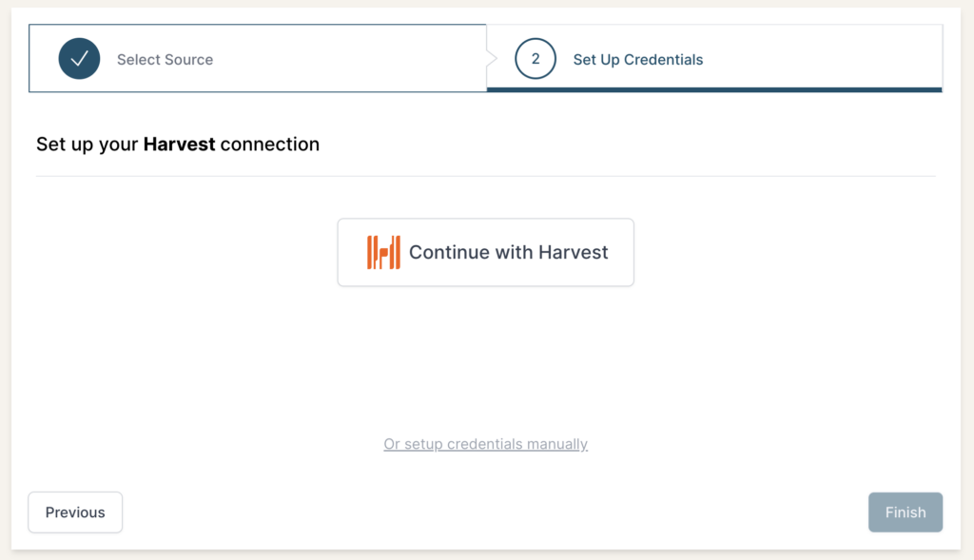
Task: Click the step 2 circle icon
Action: pos(536,59)
